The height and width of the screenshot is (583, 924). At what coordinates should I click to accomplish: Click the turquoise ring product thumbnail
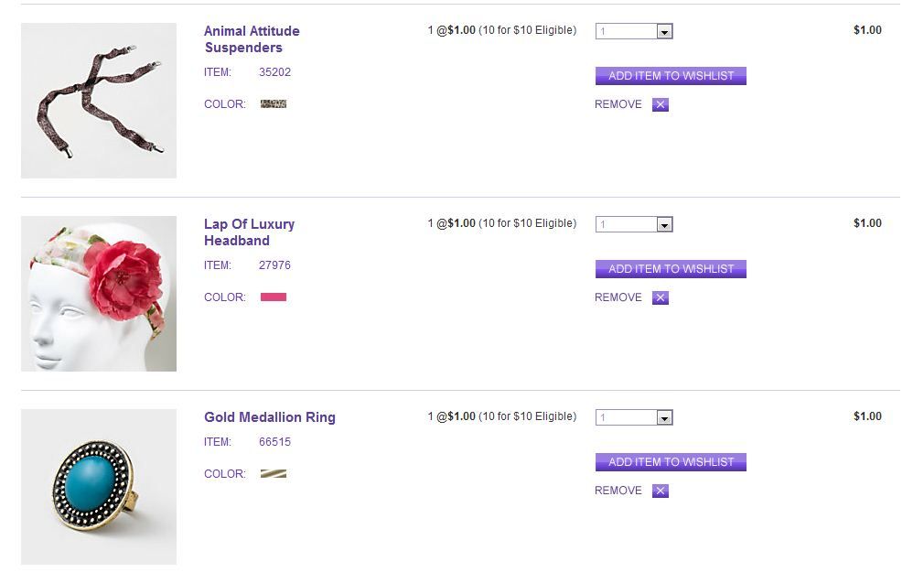click(99, 487)
